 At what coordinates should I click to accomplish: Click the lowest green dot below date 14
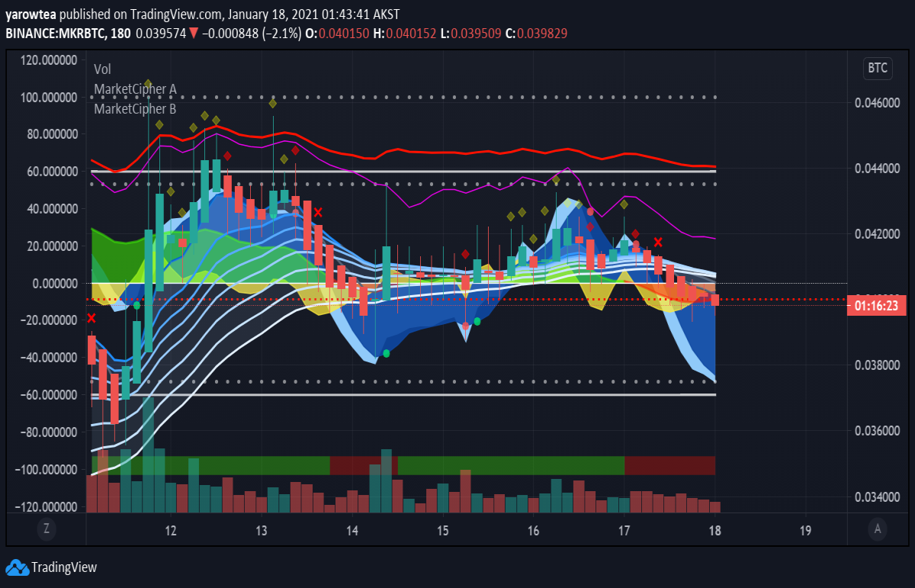point(387,353)
